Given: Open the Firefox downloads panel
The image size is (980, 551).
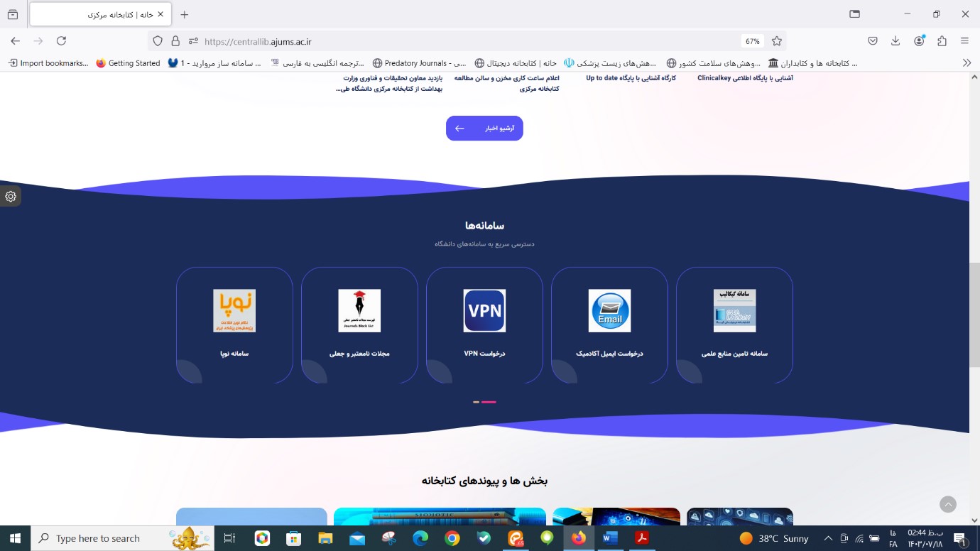Looking at the screenshot, I should 895,41.
